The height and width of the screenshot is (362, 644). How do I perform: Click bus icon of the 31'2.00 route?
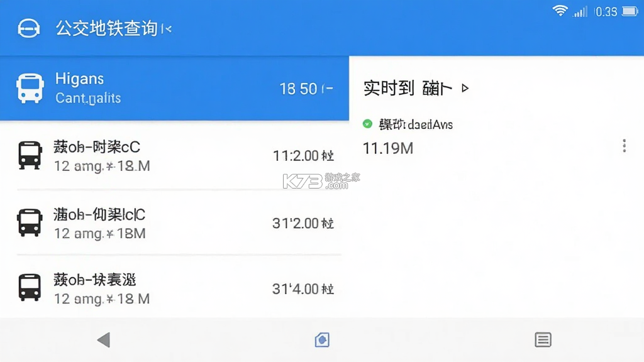tap(30, 222)
